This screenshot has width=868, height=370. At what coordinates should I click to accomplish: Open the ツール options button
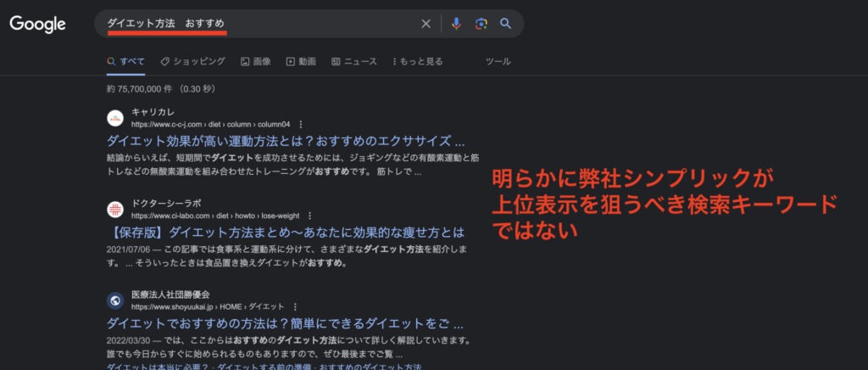tap(498, 61)
